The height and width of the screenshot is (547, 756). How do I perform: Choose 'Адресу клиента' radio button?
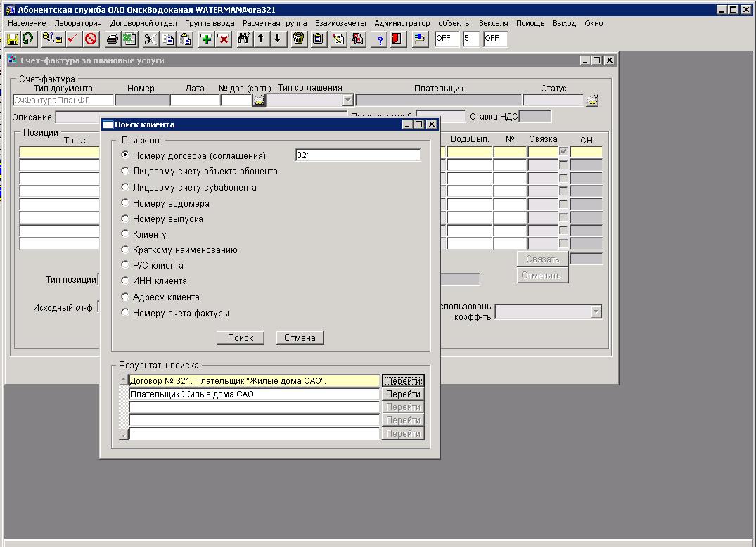125,297
